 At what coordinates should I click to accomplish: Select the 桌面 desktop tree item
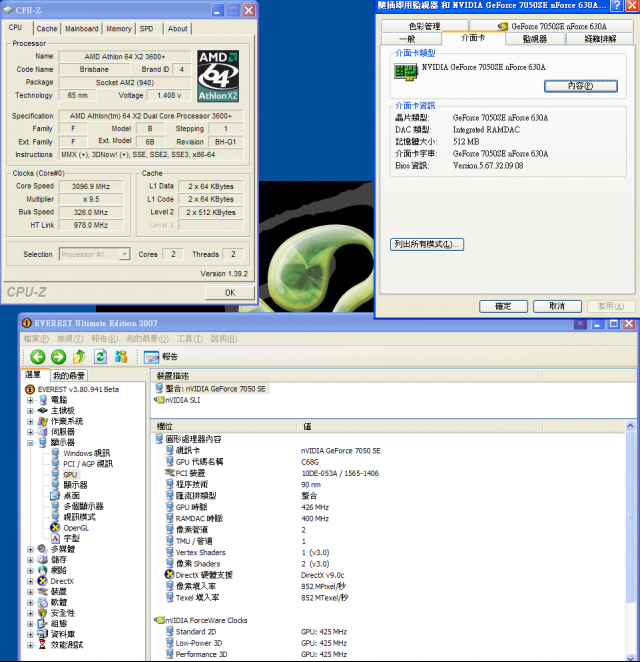pyautogui.click(x=71, y=496)
